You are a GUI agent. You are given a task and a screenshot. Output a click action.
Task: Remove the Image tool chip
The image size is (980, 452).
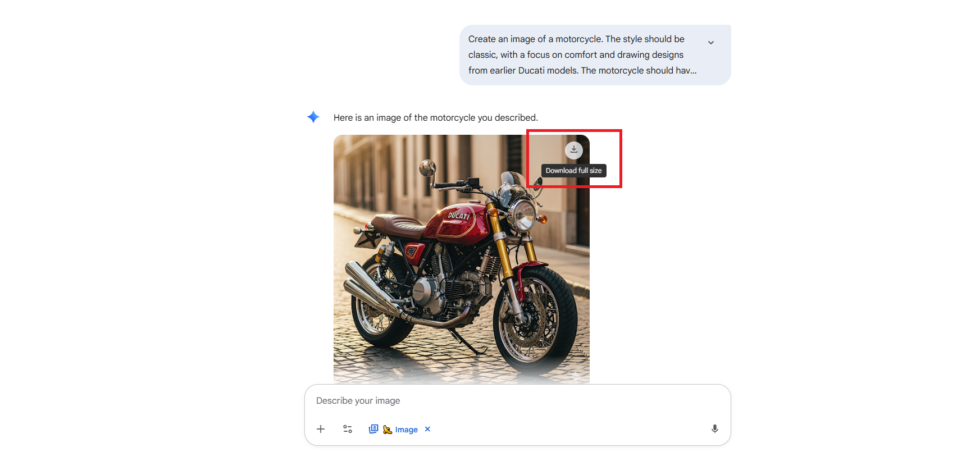point(427,429)
